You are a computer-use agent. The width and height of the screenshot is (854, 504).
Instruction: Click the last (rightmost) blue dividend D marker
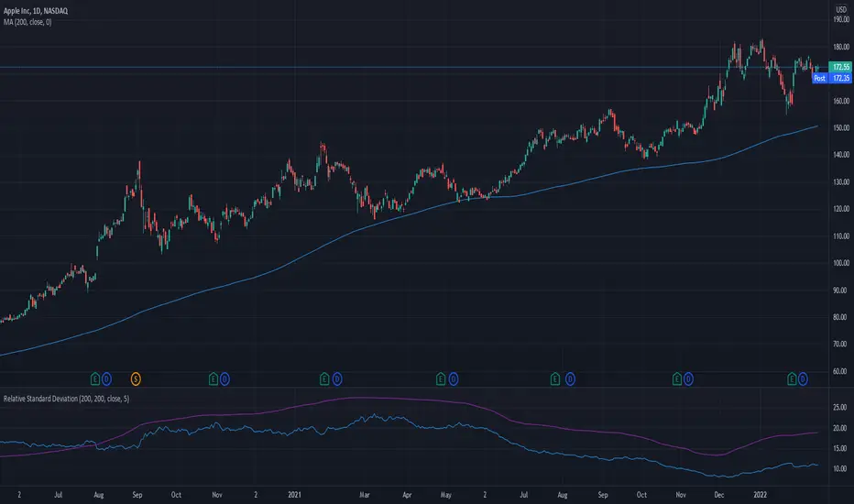click(x=803, y=378)
